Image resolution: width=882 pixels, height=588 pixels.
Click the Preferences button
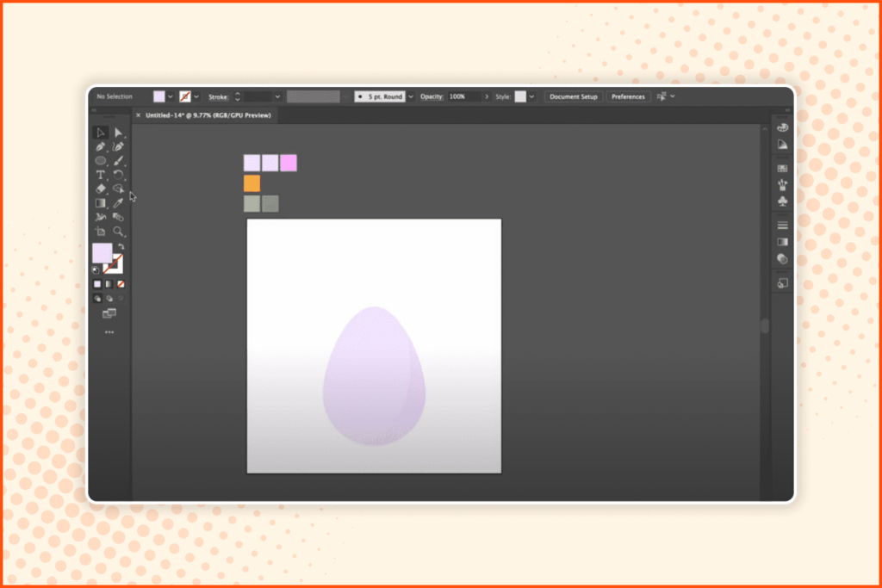[628, 96]
